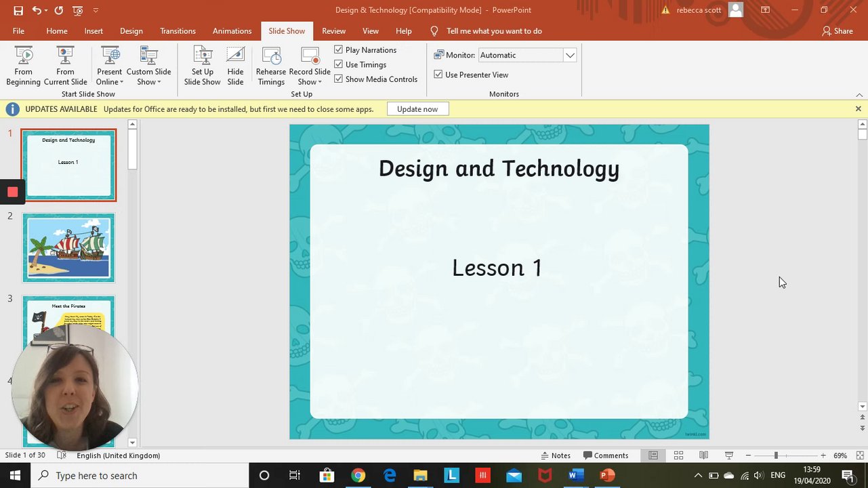Select slide 2 pirate ship thumbnail
The height and width of the screenshot is (488, 868).
68,248
